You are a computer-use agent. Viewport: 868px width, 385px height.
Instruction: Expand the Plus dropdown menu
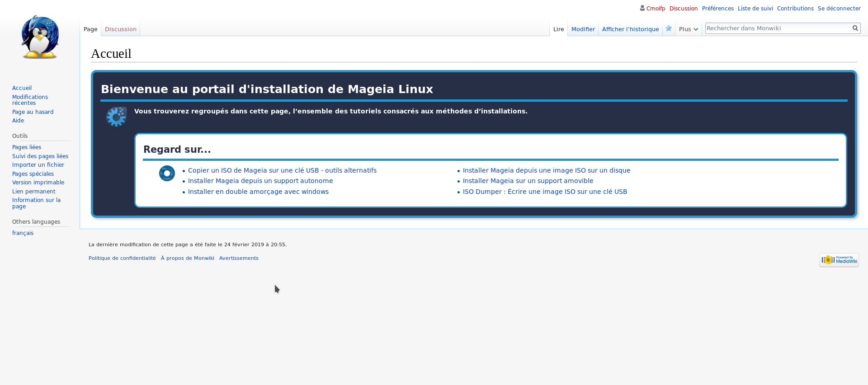688,29
